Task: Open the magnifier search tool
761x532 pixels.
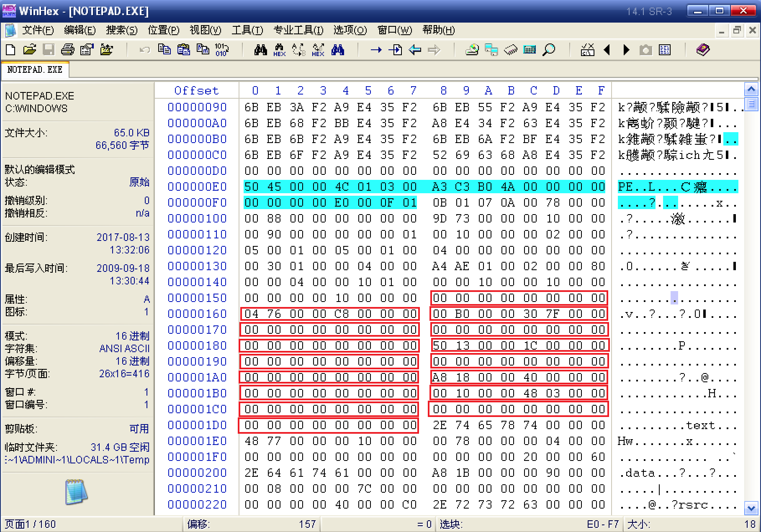Action: coord(550,49)
